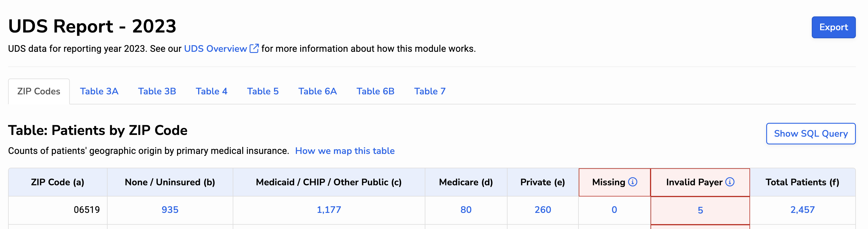Select the ZIP Codes tab
The image size is (868, 229).
39,91
